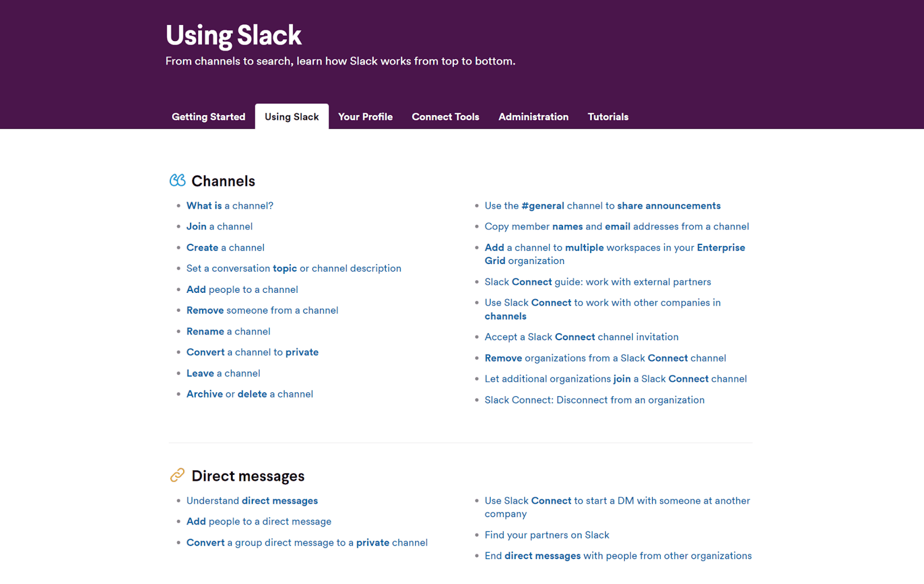Select the Using Slack tab

tap(292, 117)
